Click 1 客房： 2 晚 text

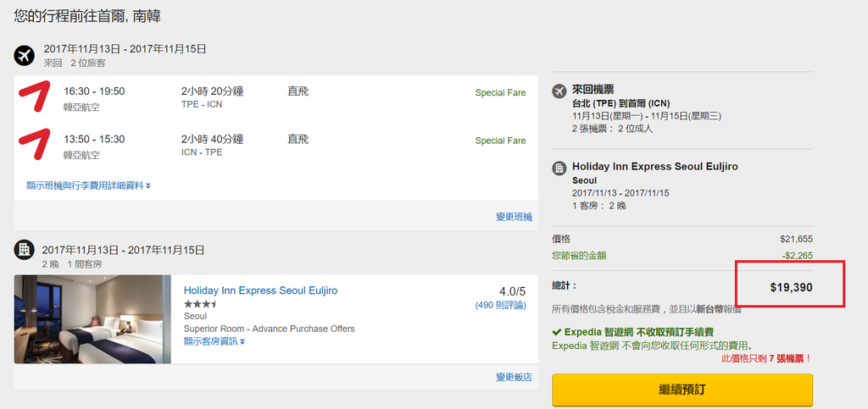coord(599,206)
